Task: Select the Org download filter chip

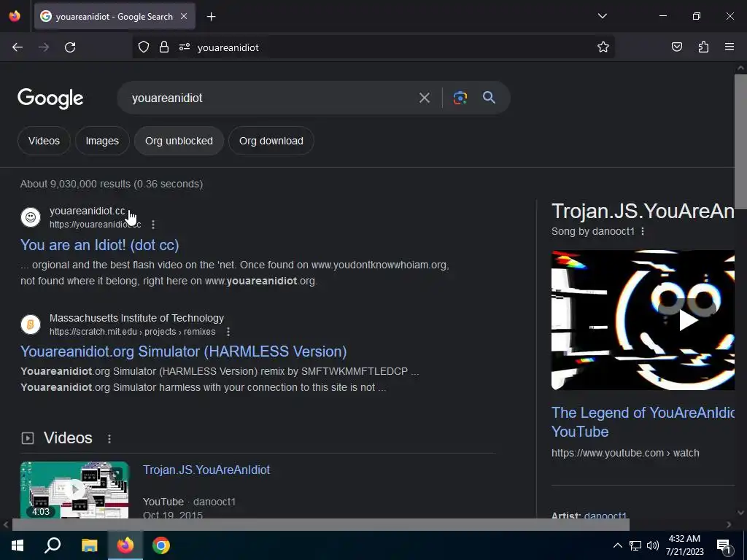Action: click(271, 141)
